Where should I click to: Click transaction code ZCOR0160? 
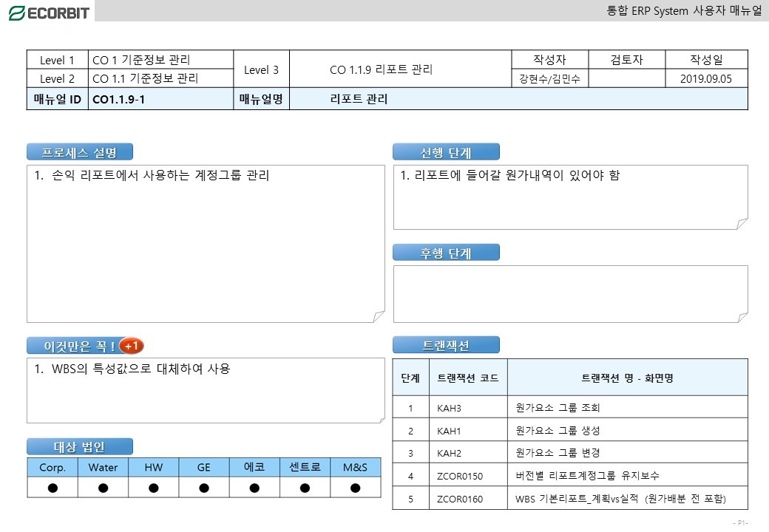(x=460, y=499)
